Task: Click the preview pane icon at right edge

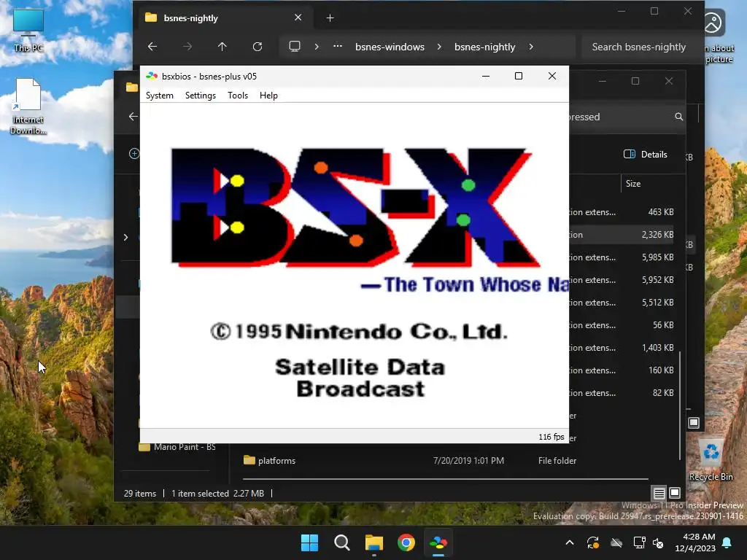Action: tap(694, 422)
